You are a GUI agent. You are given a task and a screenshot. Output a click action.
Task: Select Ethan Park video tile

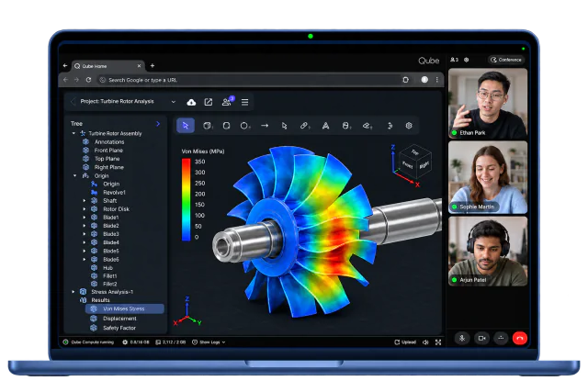[488, 104]
